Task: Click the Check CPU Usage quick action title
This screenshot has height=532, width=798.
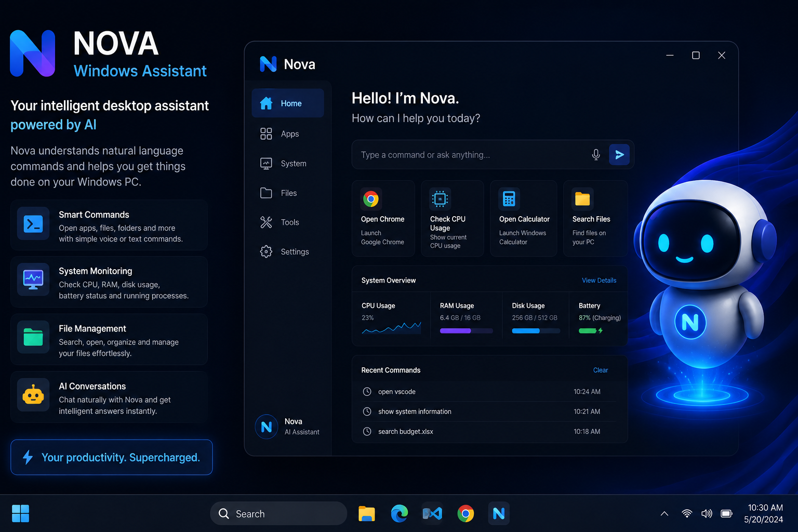Action: coord(448,223)
